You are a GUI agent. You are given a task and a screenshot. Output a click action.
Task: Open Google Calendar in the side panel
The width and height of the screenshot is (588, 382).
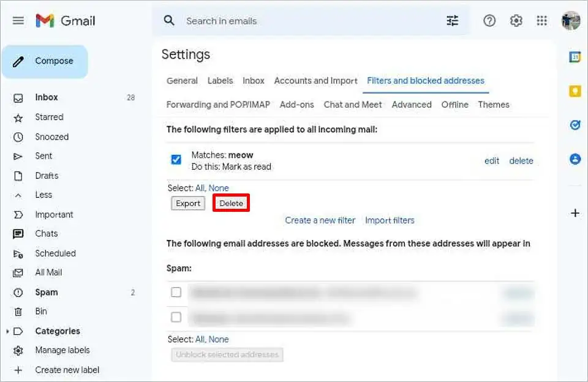(575, 56)
